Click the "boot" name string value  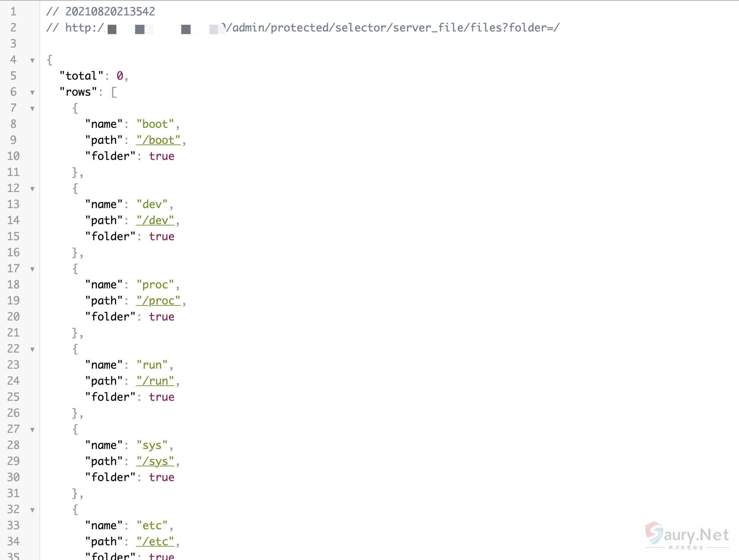pos(155,124)
